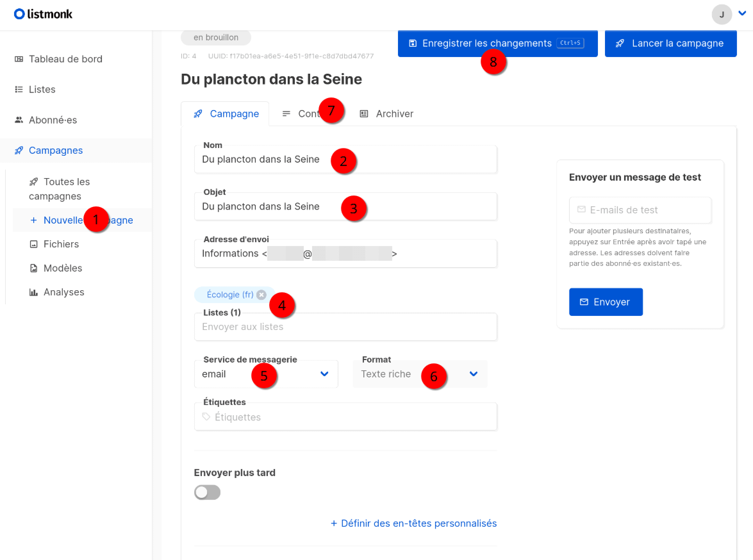
Task: Click the Modèles file icon
Action: [34, 268]
